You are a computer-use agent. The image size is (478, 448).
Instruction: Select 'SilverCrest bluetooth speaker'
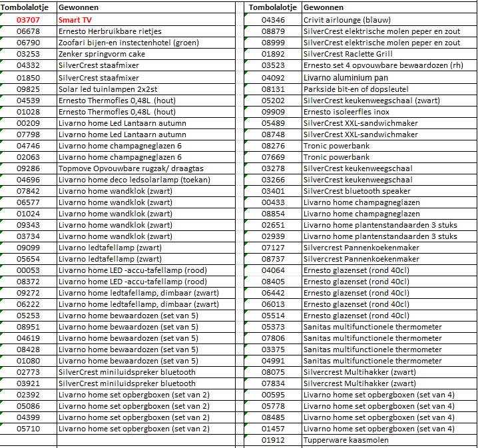pyautogui.click(x=357, y=191)
